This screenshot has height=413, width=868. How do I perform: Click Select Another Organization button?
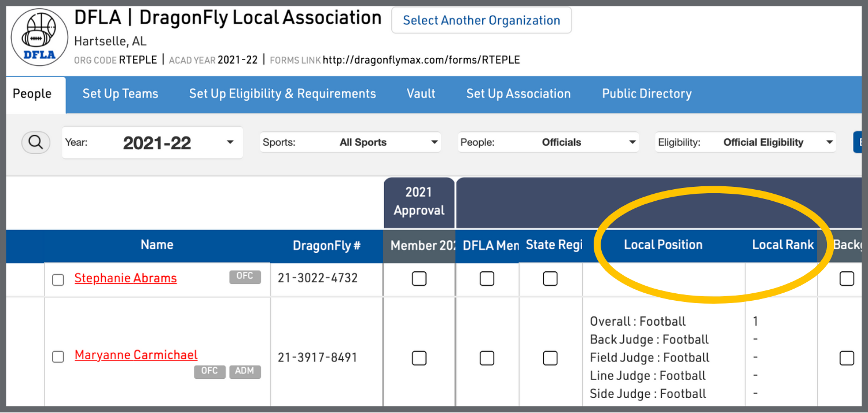481,21
